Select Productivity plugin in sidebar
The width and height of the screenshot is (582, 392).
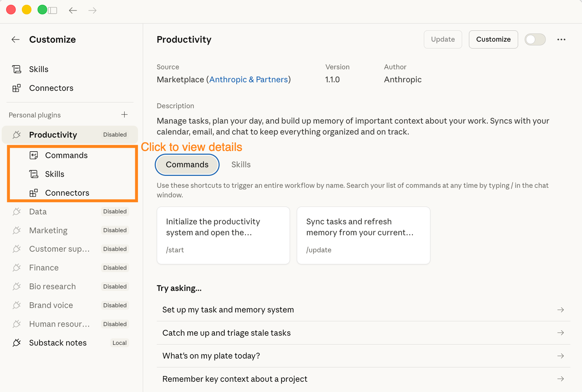coord(70,135)
